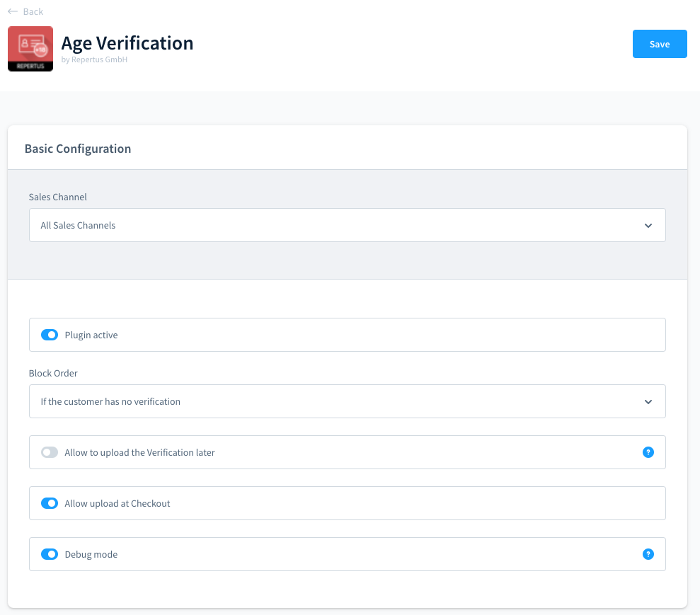Disable the Plugin active switch
This screenshot has width=700, height=615.
[x=50, y=335]
